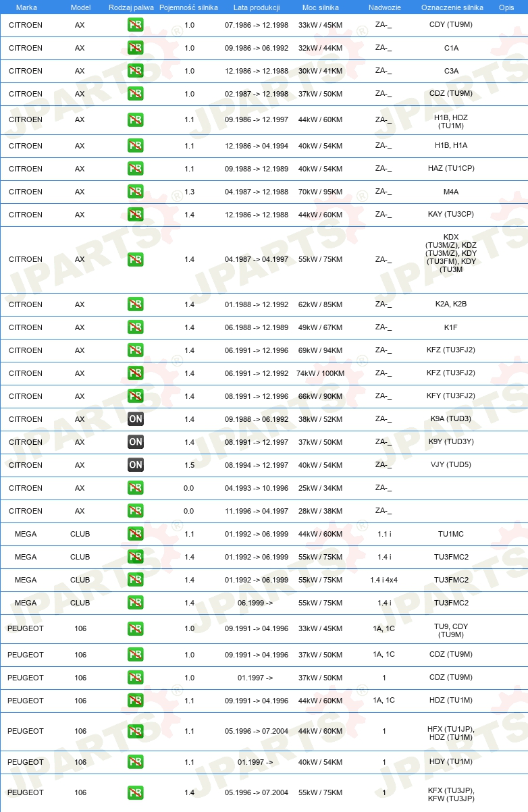The width and height of the screenshot is (528, 812).
Task: Select the PB icon in HAZ (TU1CP) row
Action: 136,169
